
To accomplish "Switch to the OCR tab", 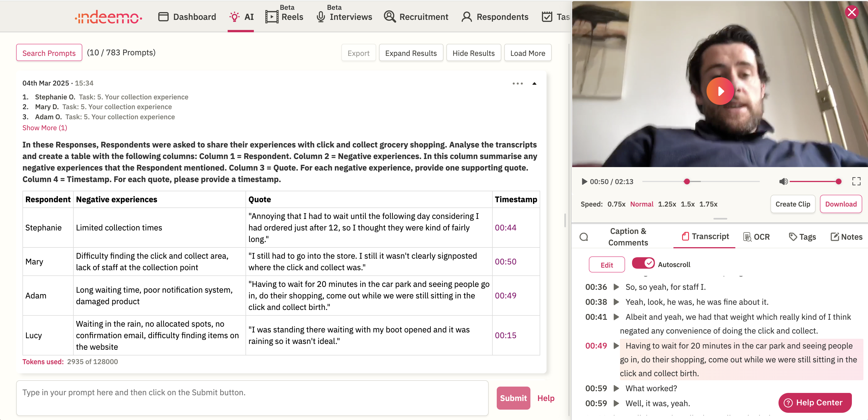I will [x=757, y=237].
